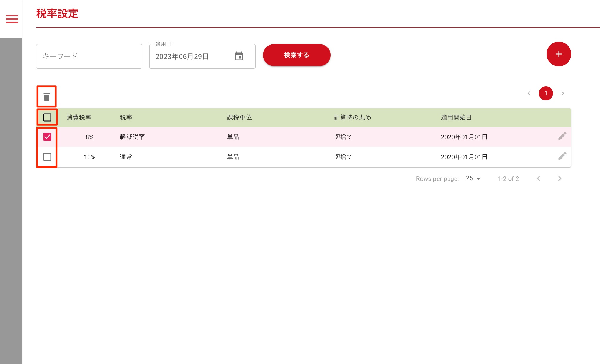This screenshot has height=364, width=600.
Task: Open the calendar date picker icon
Action: click(239, 56)
